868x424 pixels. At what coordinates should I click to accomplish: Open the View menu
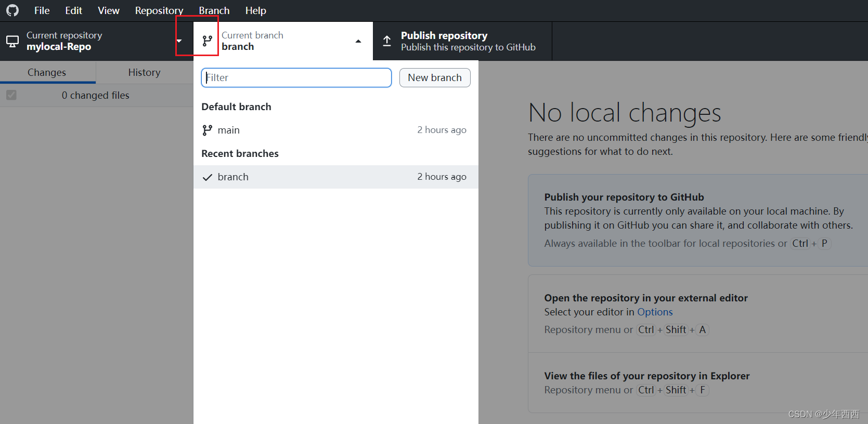[109, 10]
